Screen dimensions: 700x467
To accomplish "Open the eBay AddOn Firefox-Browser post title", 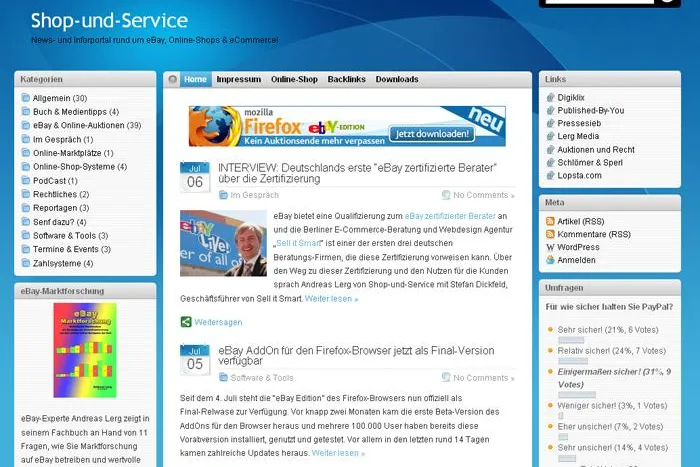I will point(356,356).
